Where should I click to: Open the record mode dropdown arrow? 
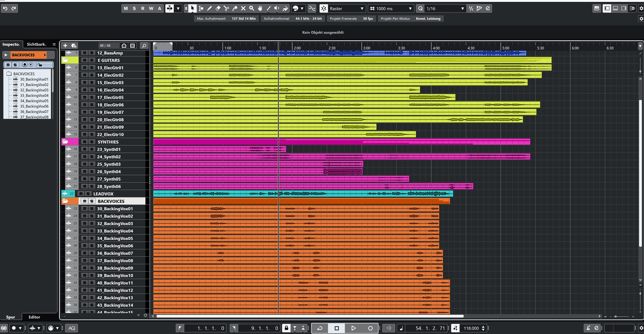coord(20,328)
